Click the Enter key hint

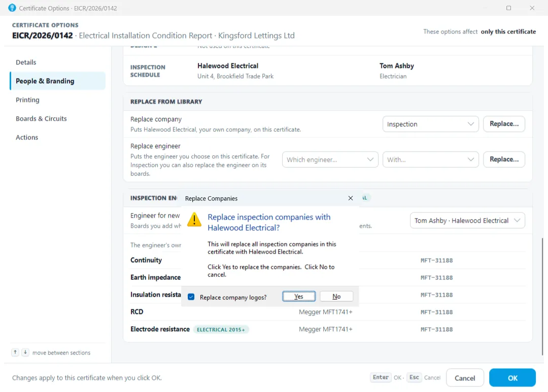(381, 377)
